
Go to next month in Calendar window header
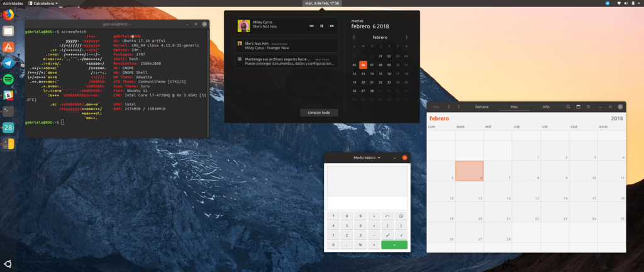coord(458,107)
